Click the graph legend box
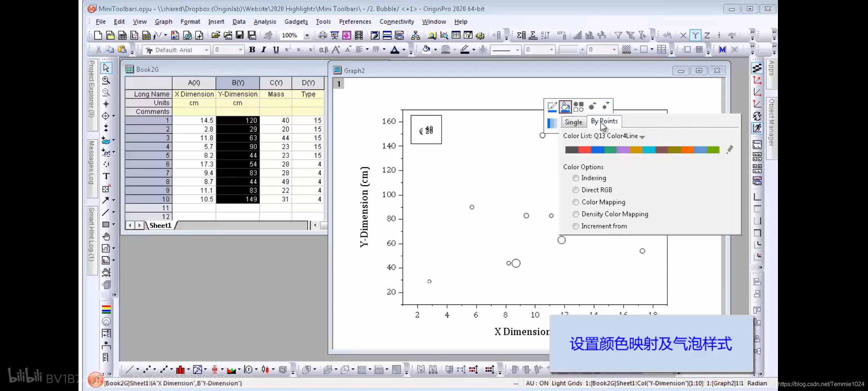Screen dimensions: 868x391 coord(426,130)
